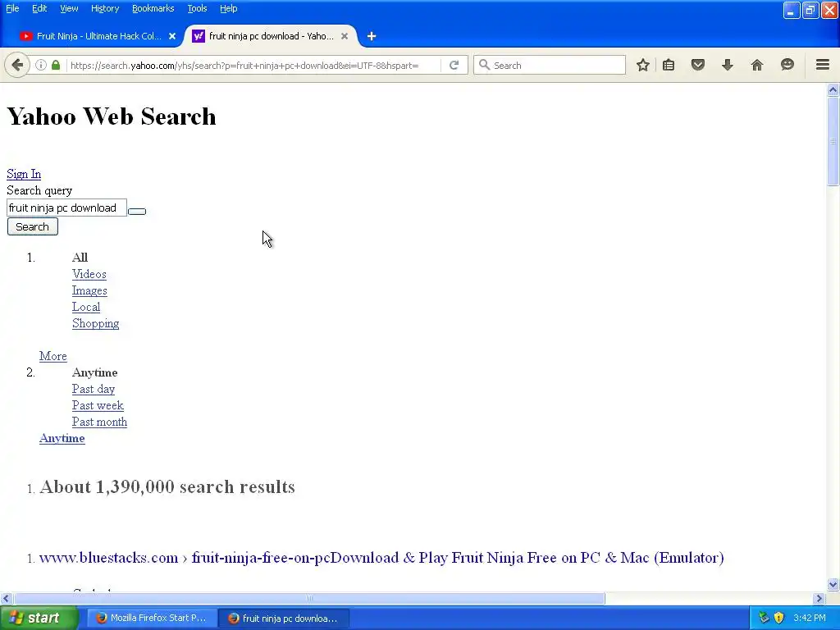Screen dimensions: 840x630
Task: Open the Windows start button
Action: pos(39,618)
